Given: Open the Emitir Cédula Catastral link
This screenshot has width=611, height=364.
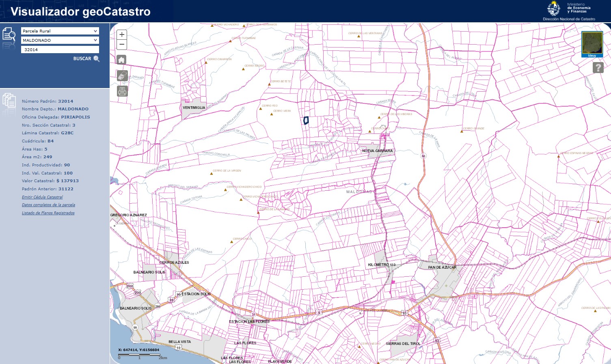Looking at the screenshot, I should click(42, 197).
